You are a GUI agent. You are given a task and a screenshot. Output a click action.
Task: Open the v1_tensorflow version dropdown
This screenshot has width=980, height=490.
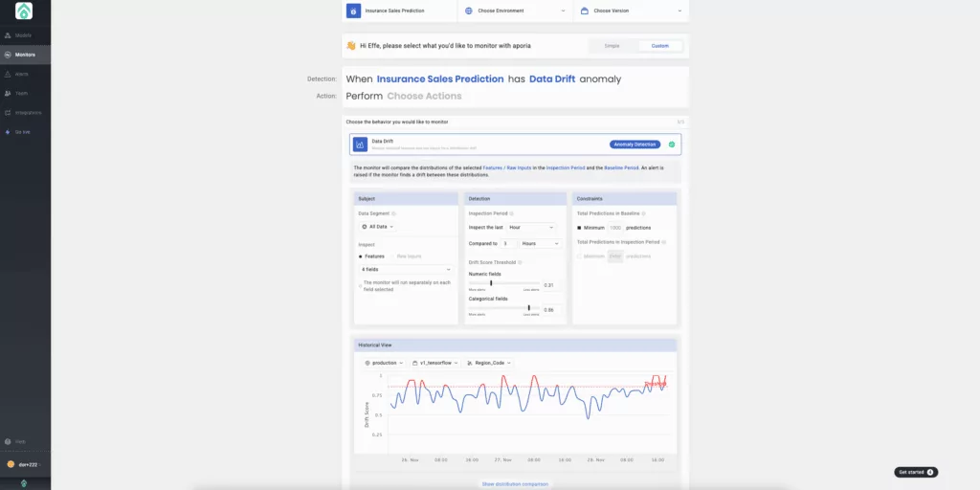[x=435, y=363]
